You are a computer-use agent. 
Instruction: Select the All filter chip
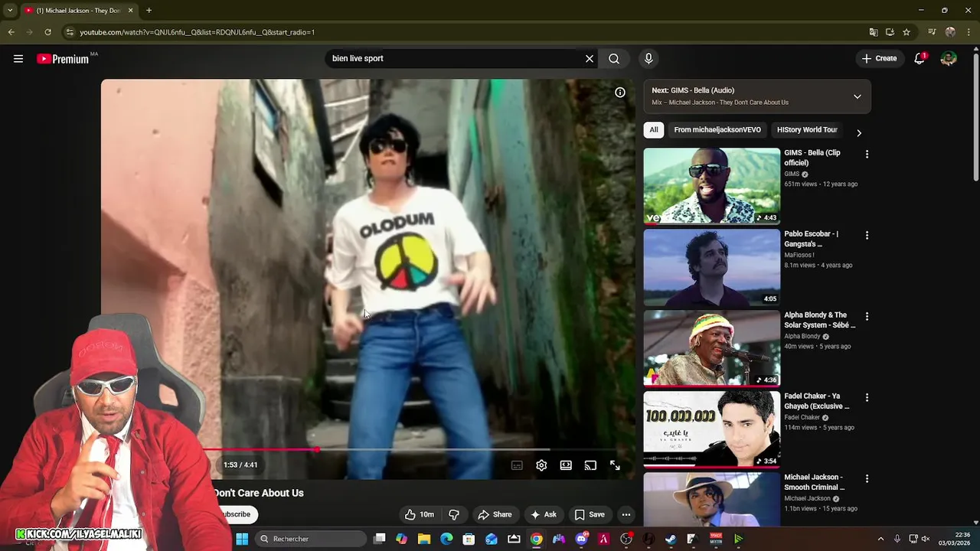coord(654,129)
